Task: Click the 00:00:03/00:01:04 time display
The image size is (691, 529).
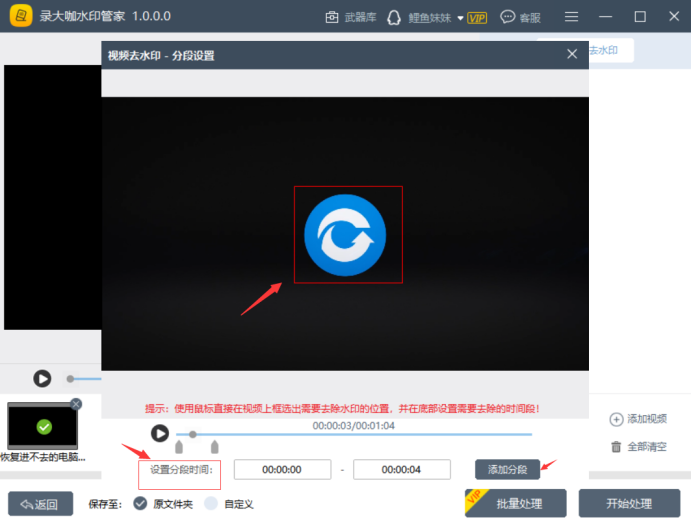Action: click(353, 426)
